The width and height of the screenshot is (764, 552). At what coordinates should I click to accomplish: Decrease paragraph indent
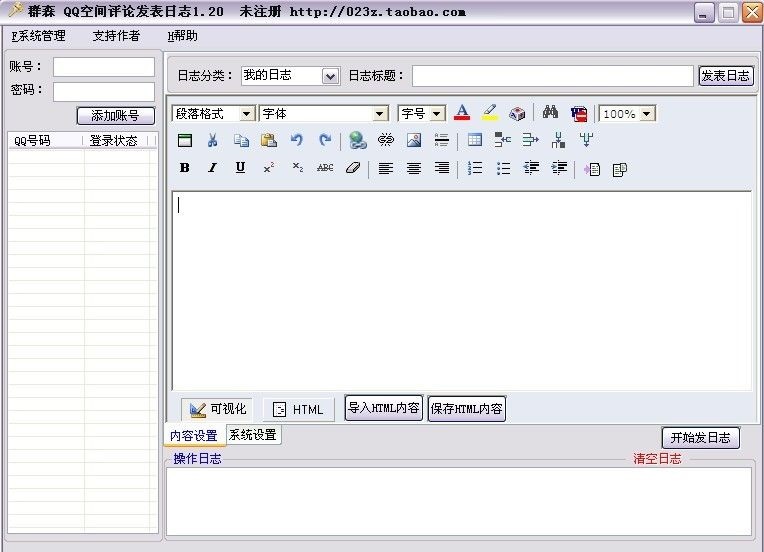pos(531,169)
